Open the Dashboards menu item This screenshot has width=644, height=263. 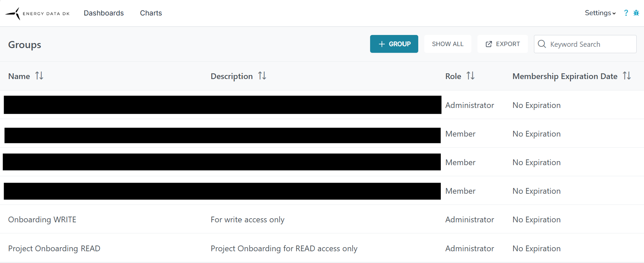104,13
